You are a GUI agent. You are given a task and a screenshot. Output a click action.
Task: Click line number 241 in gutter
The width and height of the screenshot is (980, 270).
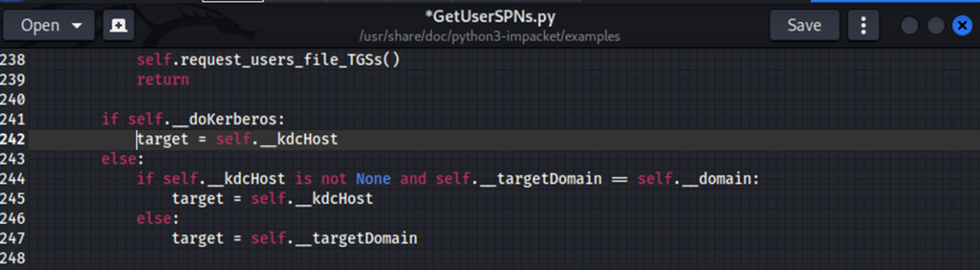pyautogui.click(x=13, y=119)
